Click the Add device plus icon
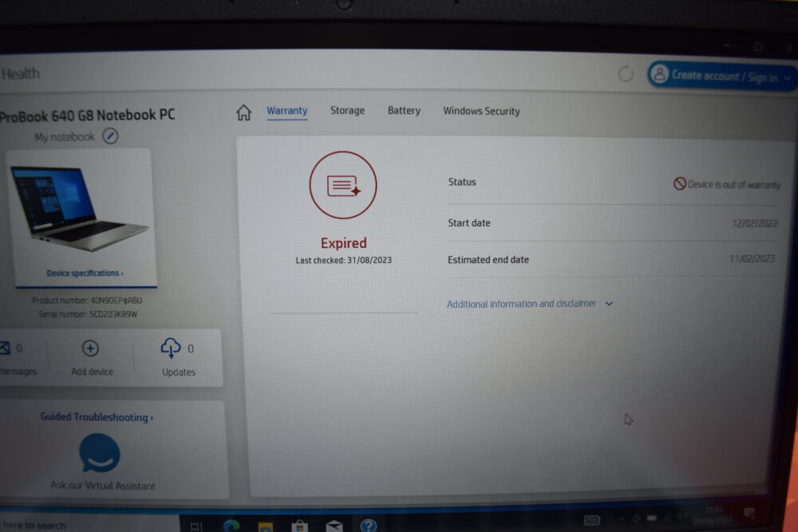Screen dimensions: 798x532 (x=91, y=349)
